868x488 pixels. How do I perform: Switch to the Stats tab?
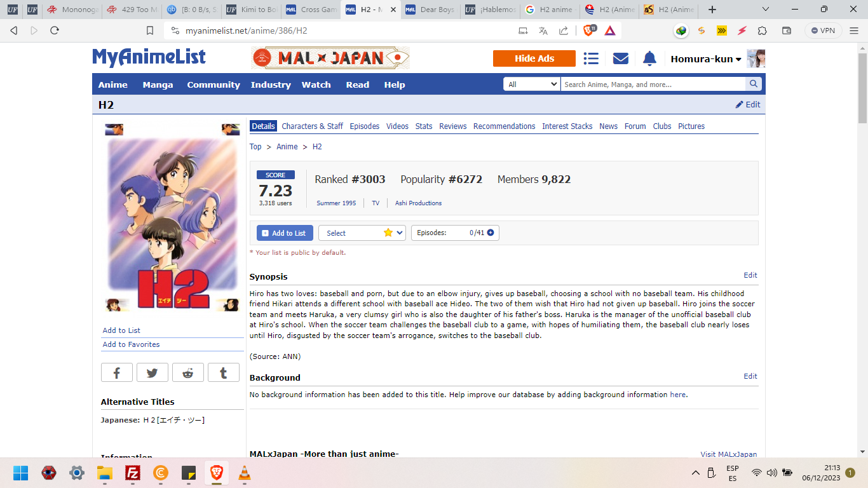click(x=424, y=126)
